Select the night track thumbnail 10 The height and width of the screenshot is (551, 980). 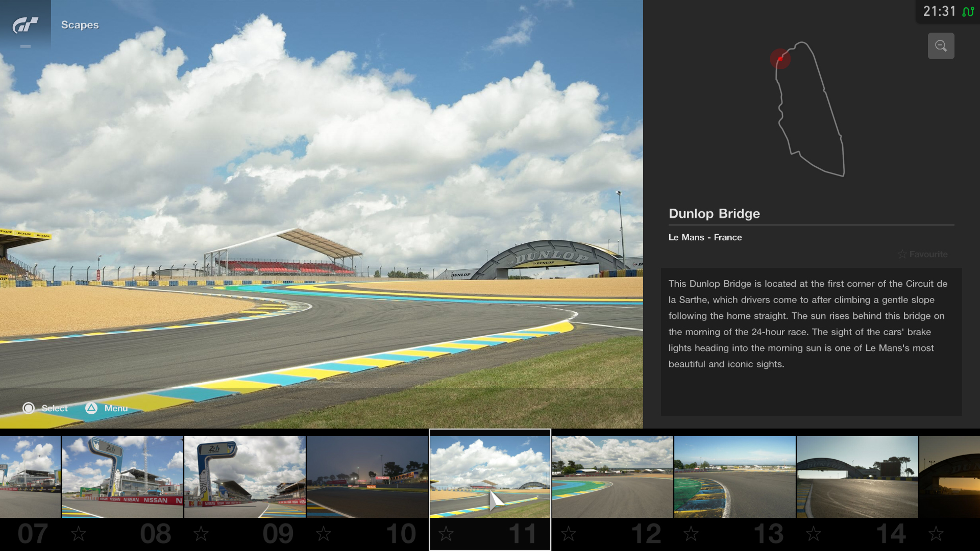pyautogui.click(x=367, y=477)
